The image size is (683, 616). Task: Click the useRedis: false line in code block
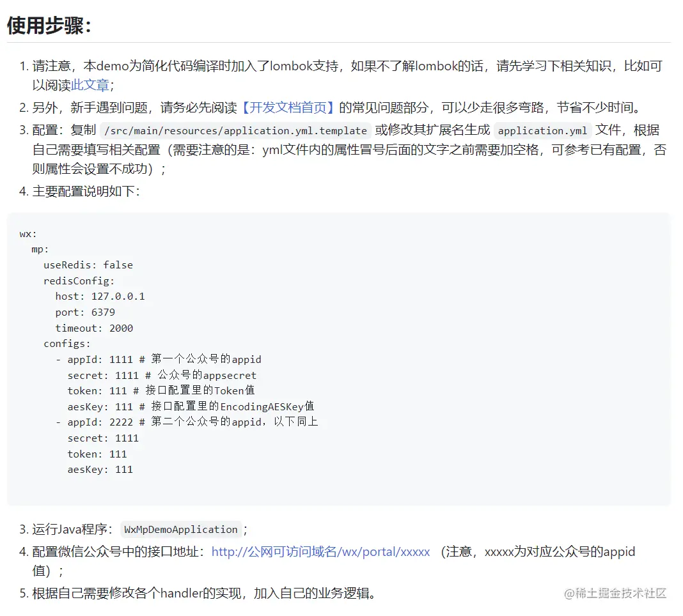(88, 265)
